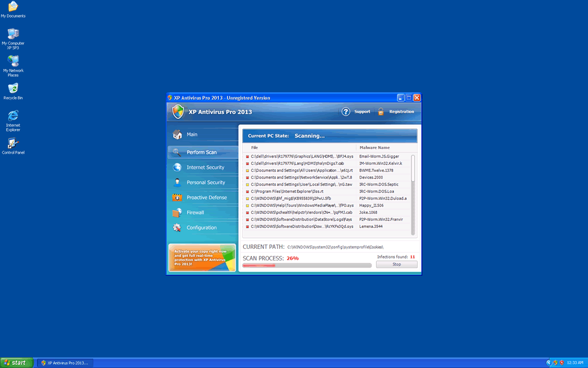Click the scan progress bar
The image size is (588, 368).
pyautogui.click(x=307, y=265)
